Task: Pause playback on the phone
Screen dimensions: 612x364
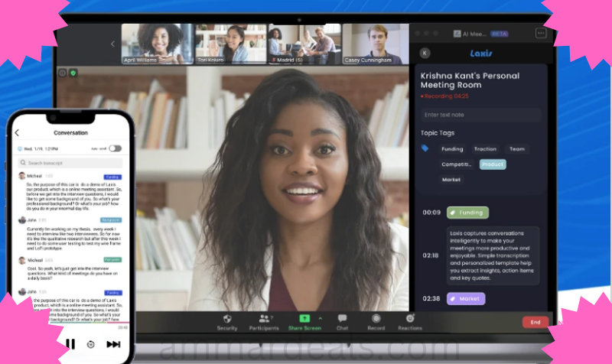Action: 70,343
